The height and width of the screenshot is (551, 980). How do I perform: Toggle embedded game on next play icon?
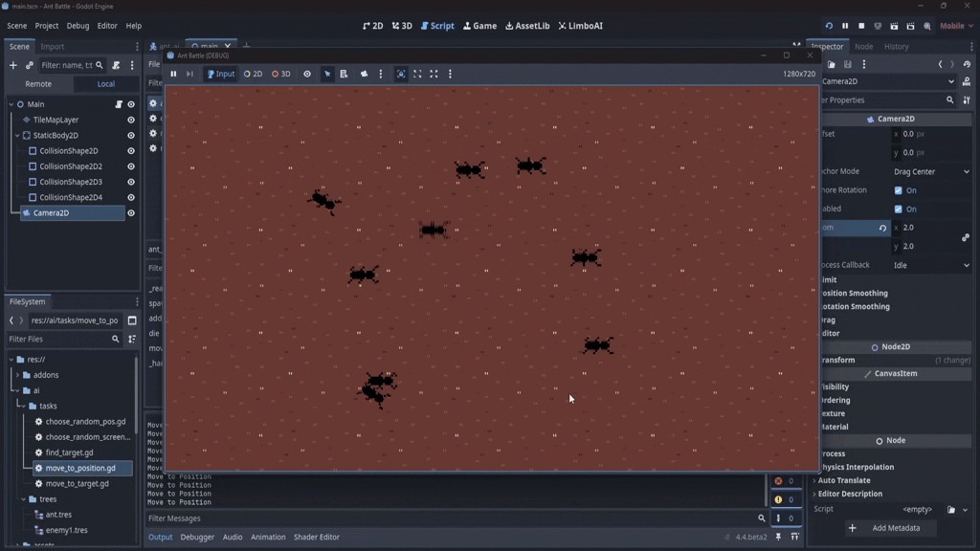pos(401,74)
